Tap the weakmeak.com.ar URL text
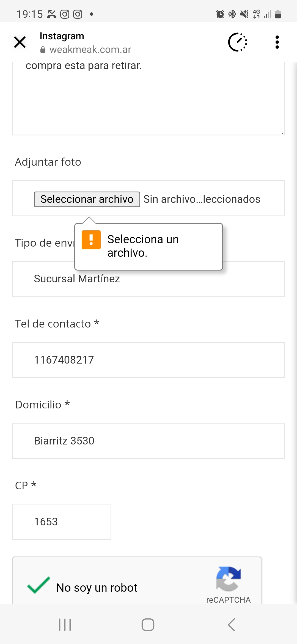 90,50
